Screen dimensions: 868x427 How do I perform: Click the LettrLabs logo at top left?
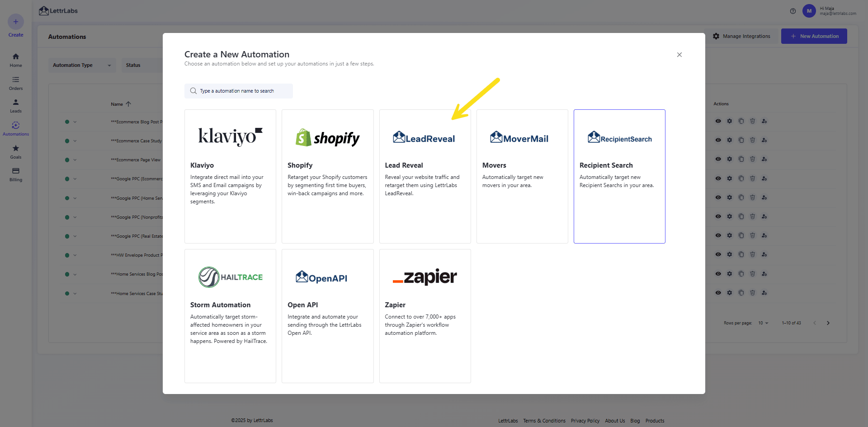click(58, 11)
